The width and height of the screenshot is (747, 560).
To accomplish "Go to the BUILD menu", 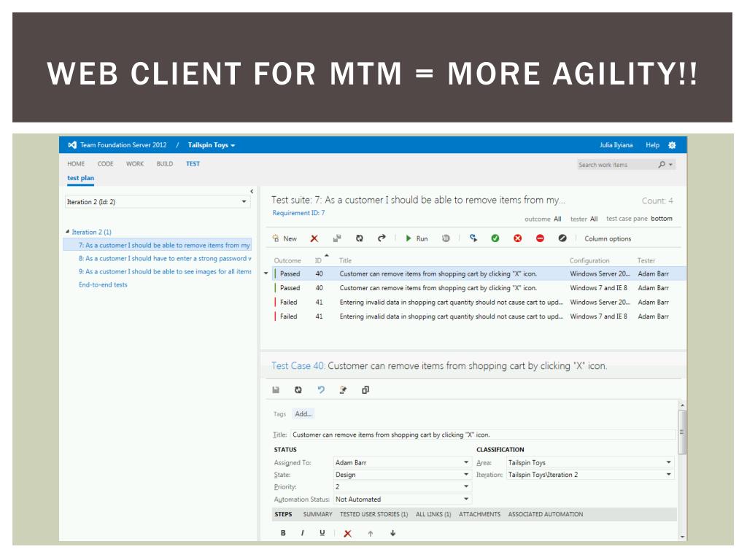I will [x=165, y=164].
